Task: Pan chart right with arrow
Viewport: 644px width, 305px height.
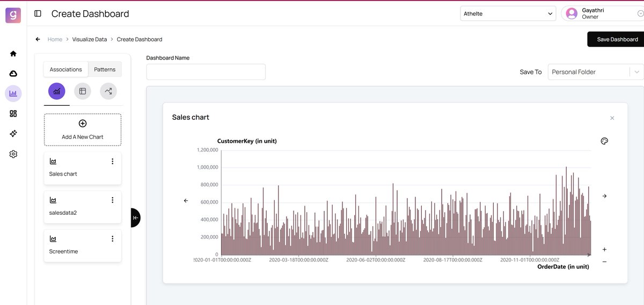Action: (x=604, y=196)
